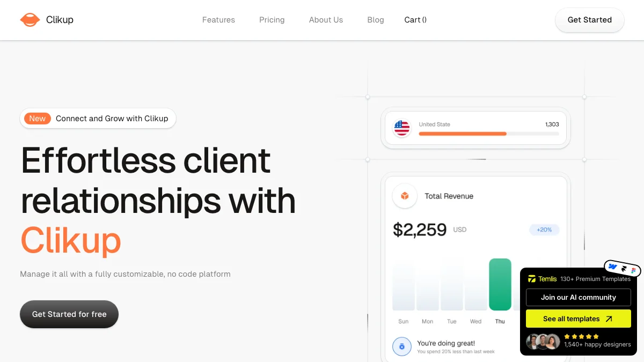Click the Webflow Framer Figma icons badge

coord(623,268)
